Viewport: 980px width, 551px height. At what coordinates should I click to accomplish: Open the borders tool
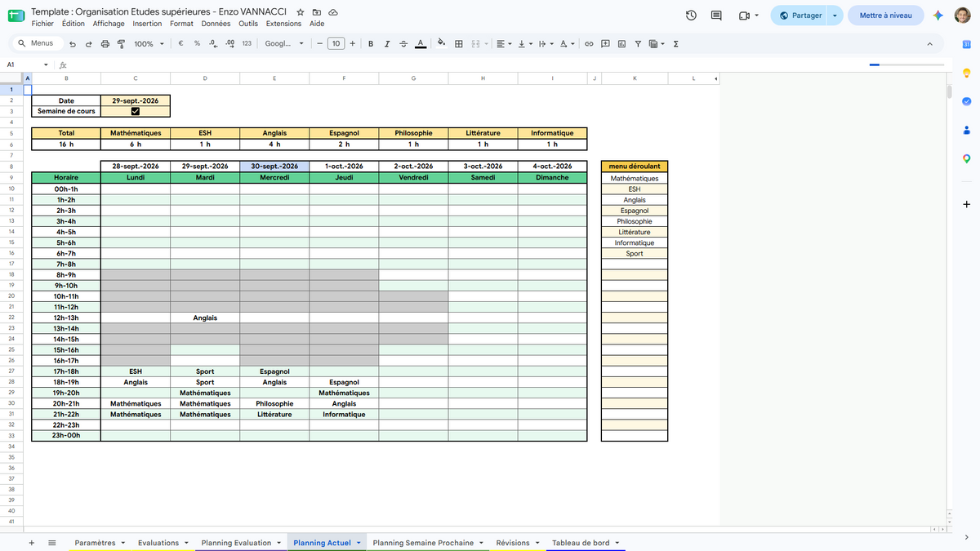459,43
